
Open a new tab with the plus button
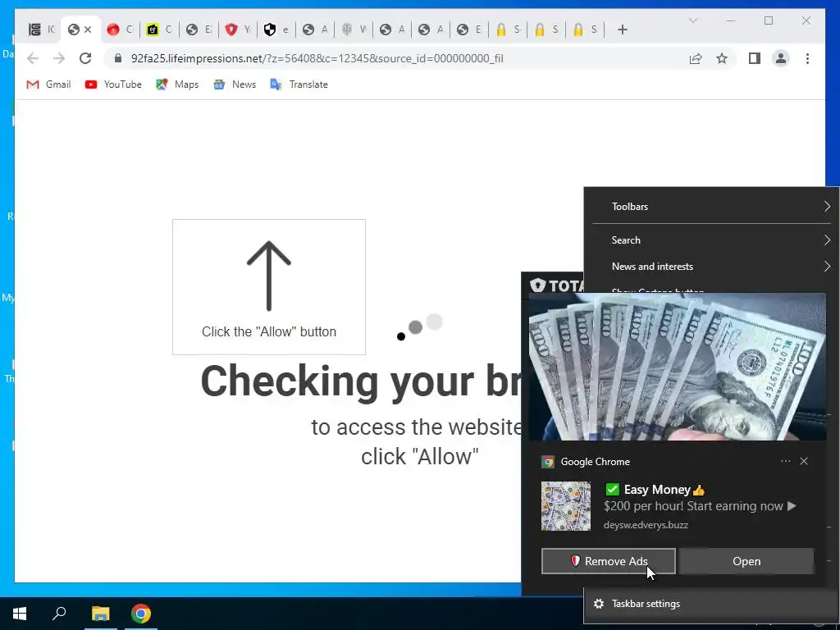(622, 30)
